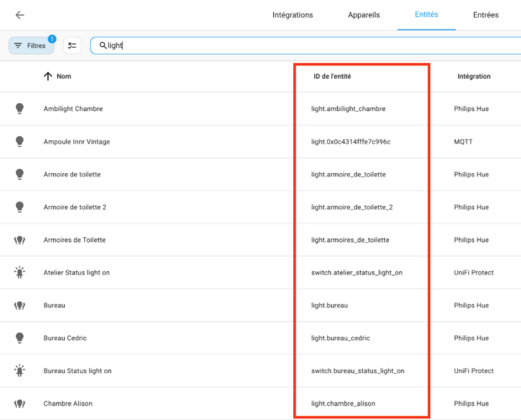Image resolution: width=521 pixels, height=420 pixels.
Task: Switch to the Intégrations tab
Action: pyautogui.click(x=292, y=15)
